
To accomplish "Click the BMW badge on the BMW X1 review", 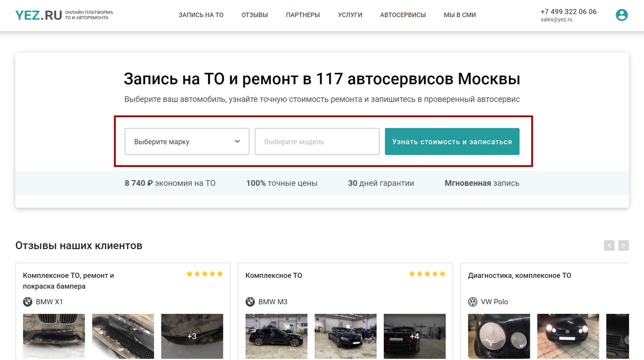I will [x=27, y=302].
